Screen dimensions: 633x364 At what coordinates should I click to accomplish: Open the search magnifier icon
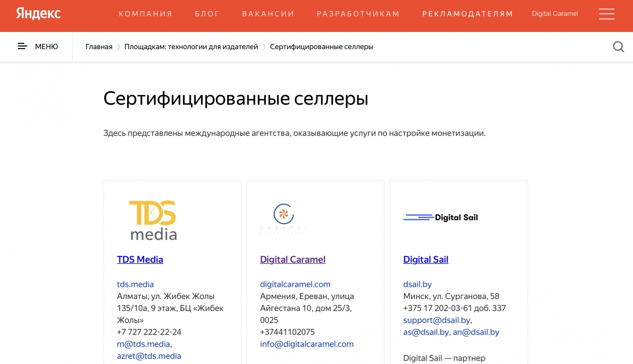pyautogui.click(x=618, y=47)
